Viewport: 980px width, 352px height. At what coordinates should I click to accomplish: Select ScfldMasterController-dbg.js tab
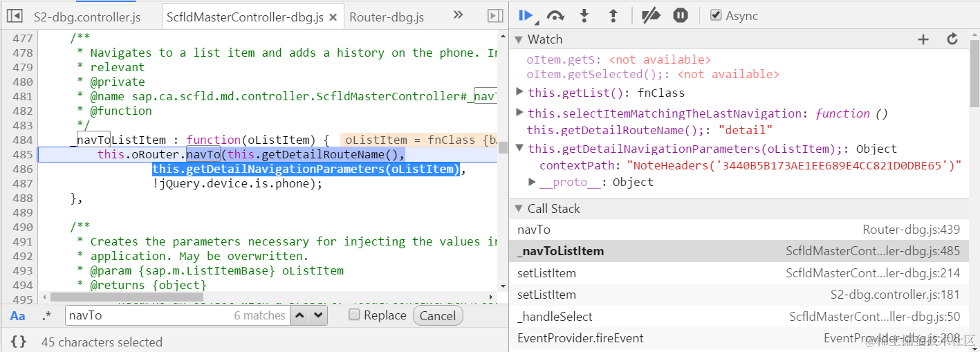(x=246, y=17)
